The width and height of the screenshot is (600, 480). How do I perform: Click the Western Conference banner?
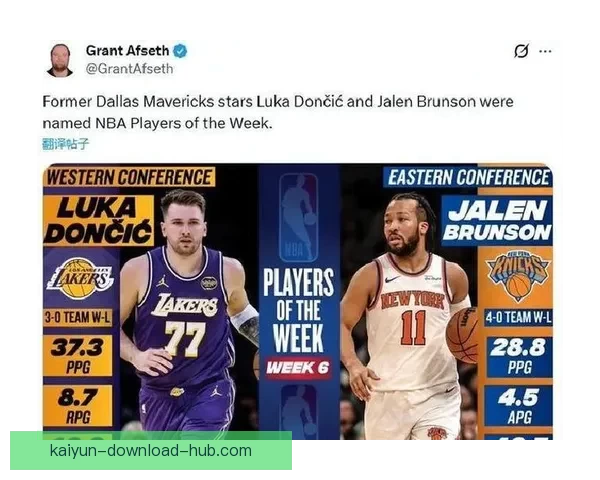(x=129, y=177)
